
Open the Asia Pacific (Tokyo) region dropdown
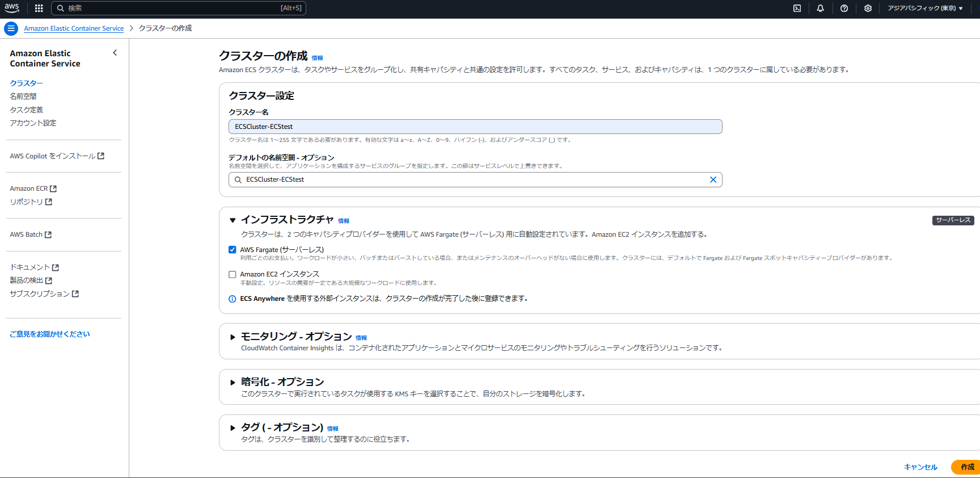(x=925, y=8)
